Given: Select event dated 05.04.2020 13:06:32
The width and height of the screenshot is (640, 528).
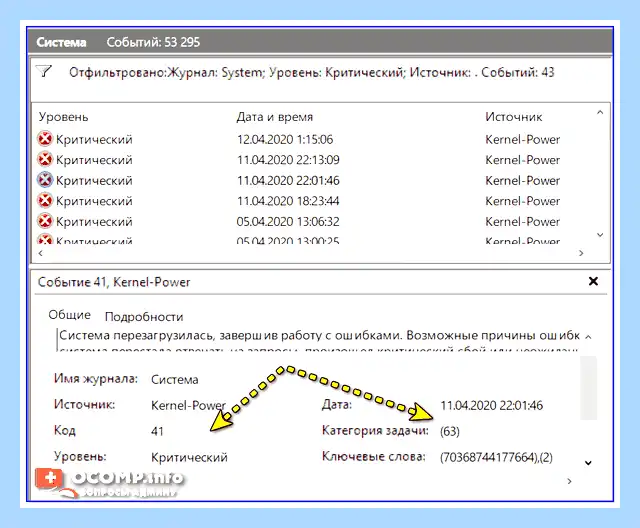Looking at the screenshot, I should [288, 222].
